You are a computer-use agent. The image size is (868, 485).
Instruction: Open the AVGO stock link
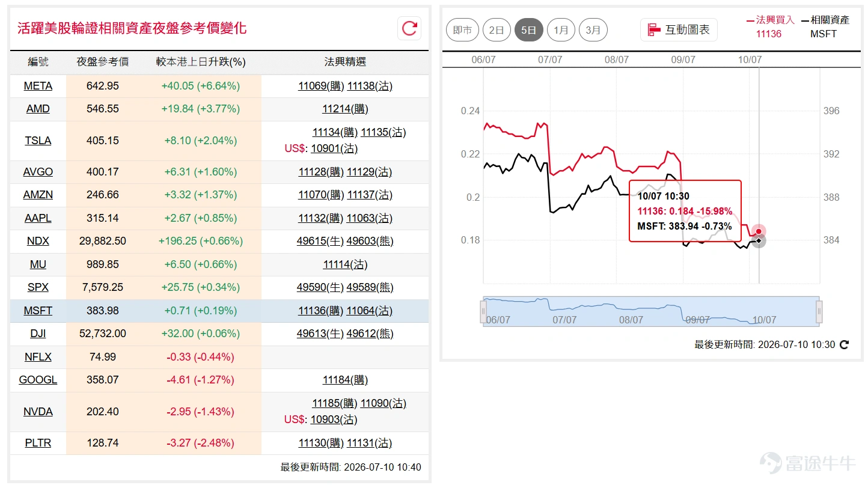pyautogui.click(x=38, y=172)
